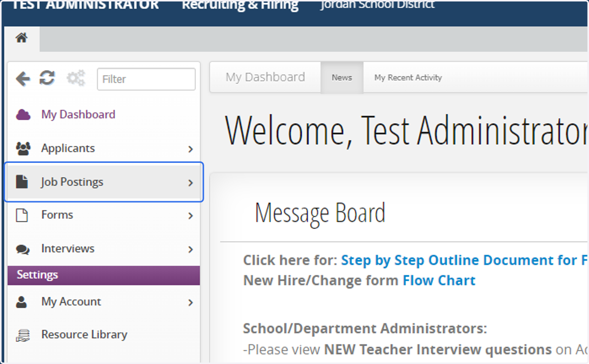Click the back arrow icon in sidebar
Viewport: 589px width, 364px height.
click(x=23, y=78)
